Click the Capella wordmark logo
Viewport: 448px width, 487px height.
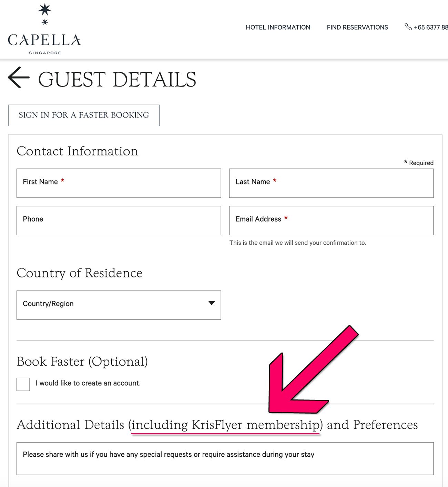click(x=44, y=40)
